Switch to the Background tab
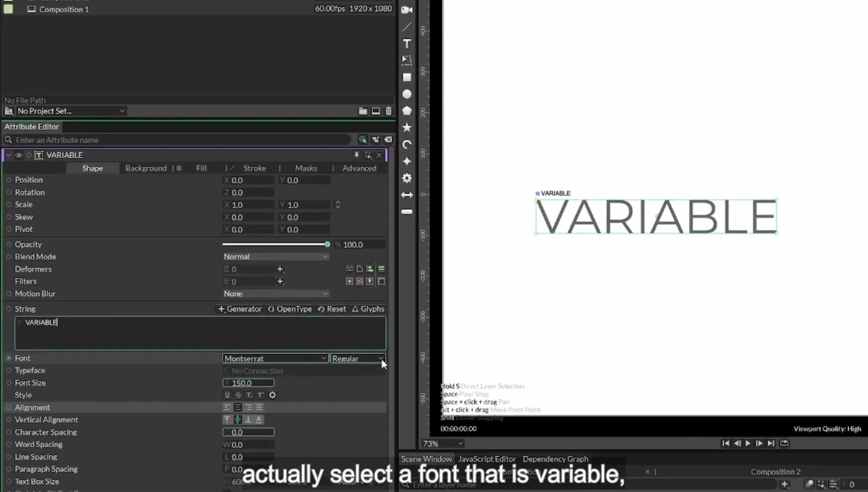This screenshot has width=868, height=492. (x=146, y=168)
